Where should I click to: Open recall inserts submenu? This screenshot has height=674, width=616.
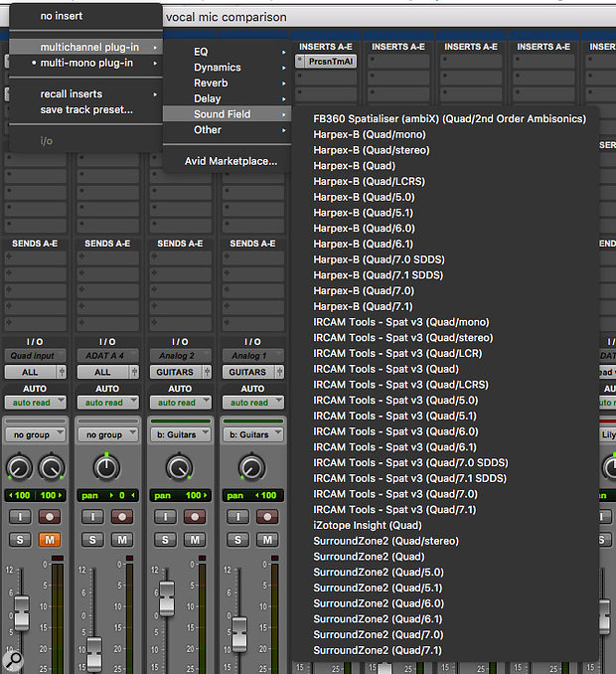point(85,93)
